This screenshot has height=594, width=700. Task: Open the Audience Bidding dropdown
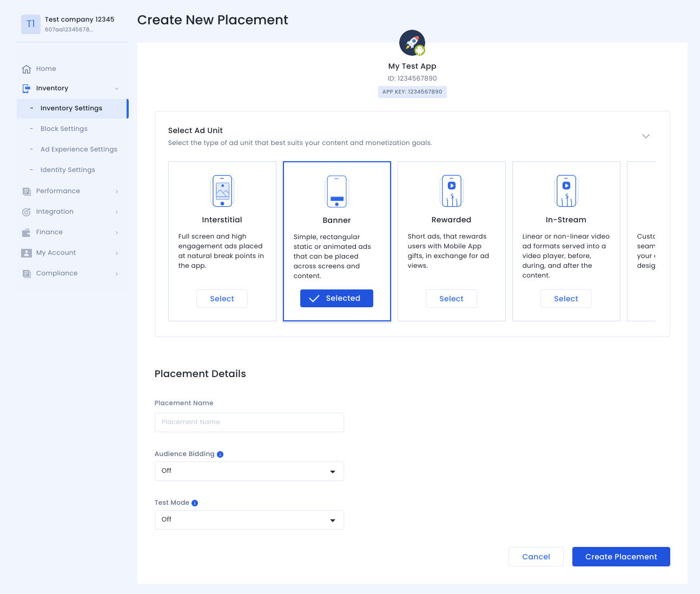coord(249,471)
